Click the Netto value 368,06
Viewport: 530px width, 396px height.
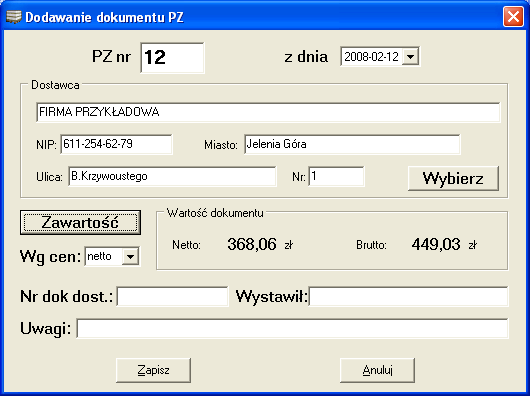252,244
